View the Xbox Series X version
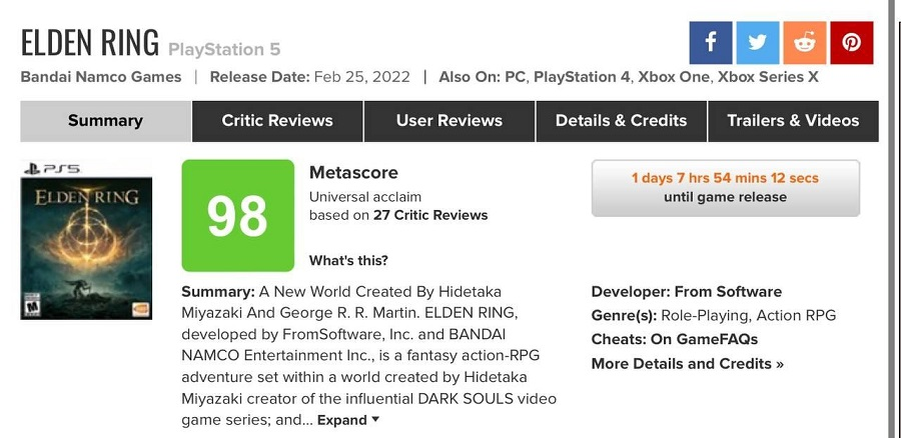This screenshot has width=901, height=438. (767, 77)
